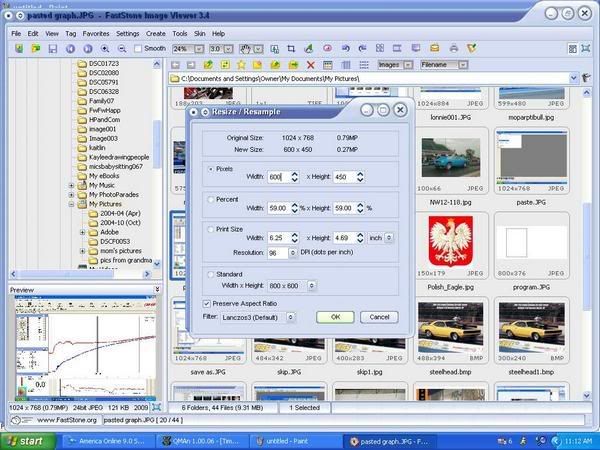Click the compare images icon
The height and width of the screenshot is (450, 600).
pyautogui.click(x=380, y=49)
